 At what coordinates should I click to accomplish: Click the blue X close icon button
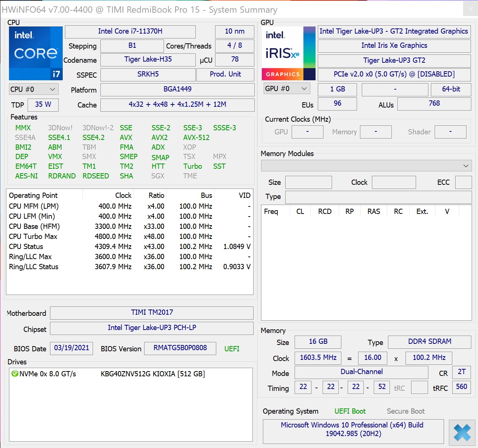tap(462, 432)
